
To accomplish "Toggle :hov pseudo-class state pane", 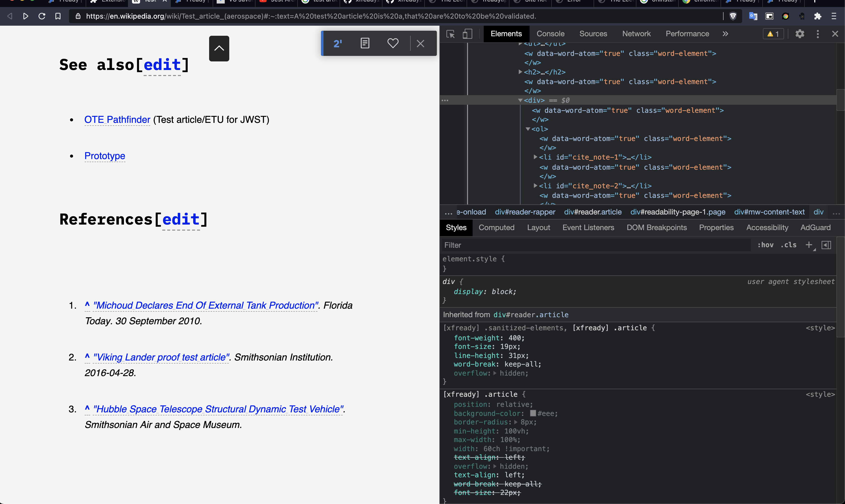I will click(x=765, y=245).
